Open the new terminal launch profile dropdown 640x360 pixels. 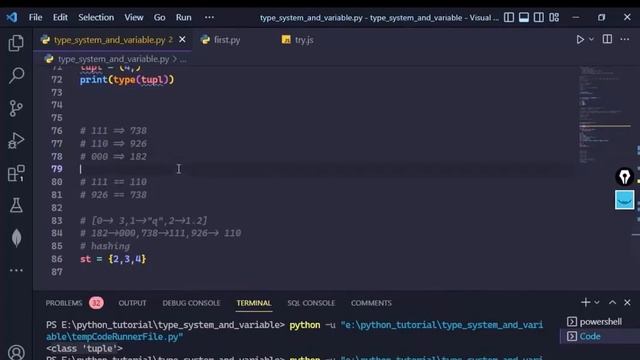click(x=597, y=302)
